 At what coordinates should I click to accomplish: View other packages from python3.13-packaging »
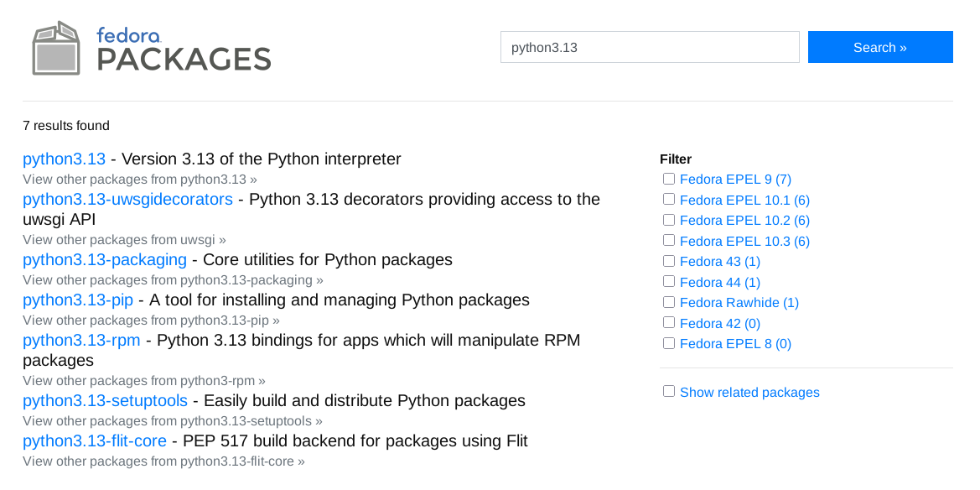pos(174,279)
